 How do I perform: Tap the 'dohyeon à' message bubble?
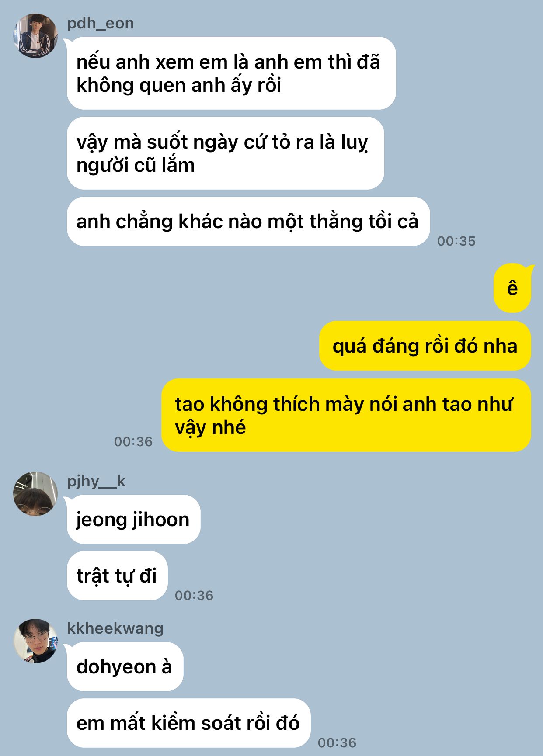pos(125,667)
